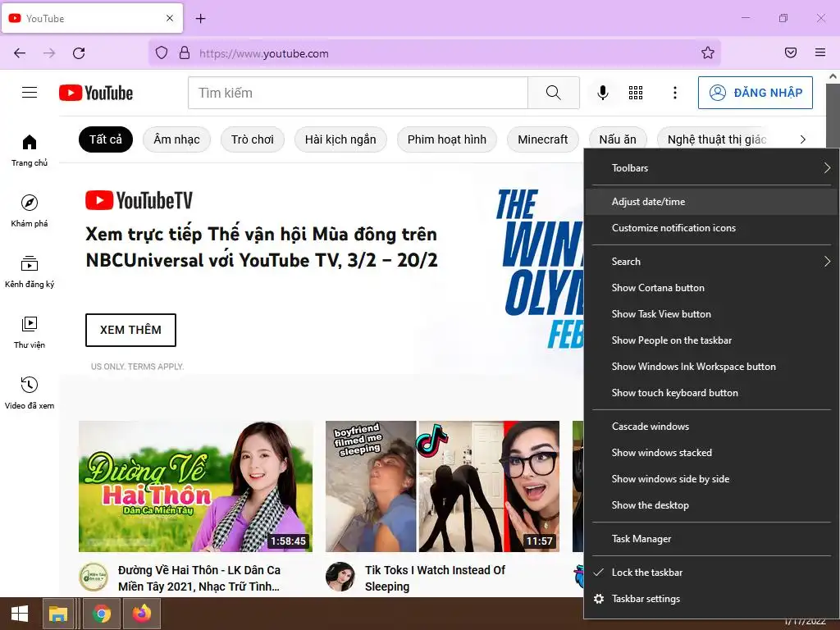Image resolution: width=840 pixels, height=630 pixels.
Task: Bookmark this page with star icon
Action: pyautogui.click(x=708, y=52)
